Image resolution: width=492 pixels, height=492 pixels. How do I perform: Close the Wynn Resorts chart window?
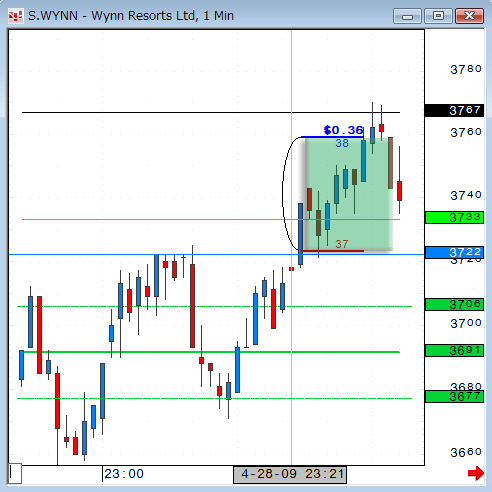pos(469,16)
